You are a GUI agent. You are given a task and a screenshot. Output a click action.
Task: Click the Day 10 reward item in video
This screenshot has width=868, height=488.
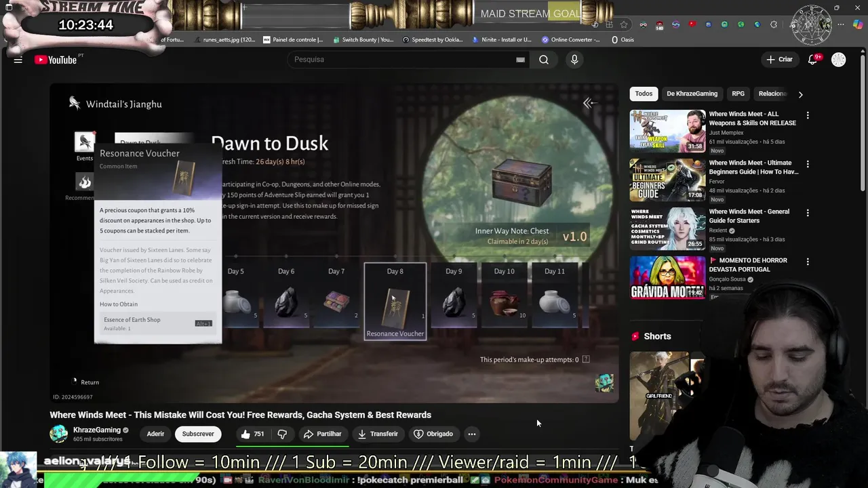click(504, 296)
